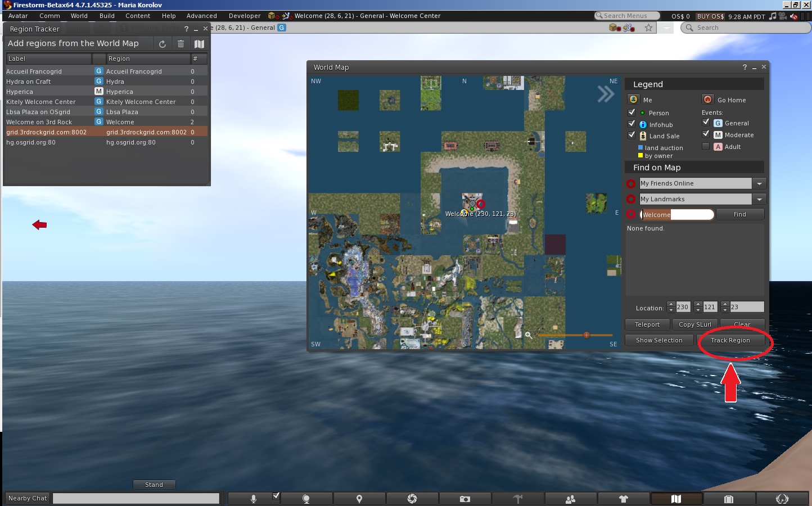Open the People panel in bottom toolbar

(x=571, y=499)
